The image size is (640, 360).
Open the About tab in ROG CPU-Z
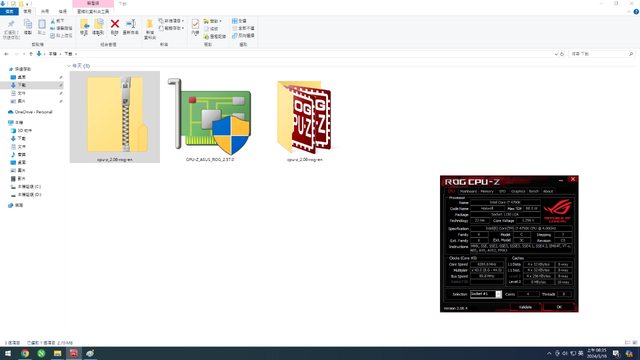pyautogui.click(x=548, y=191)
